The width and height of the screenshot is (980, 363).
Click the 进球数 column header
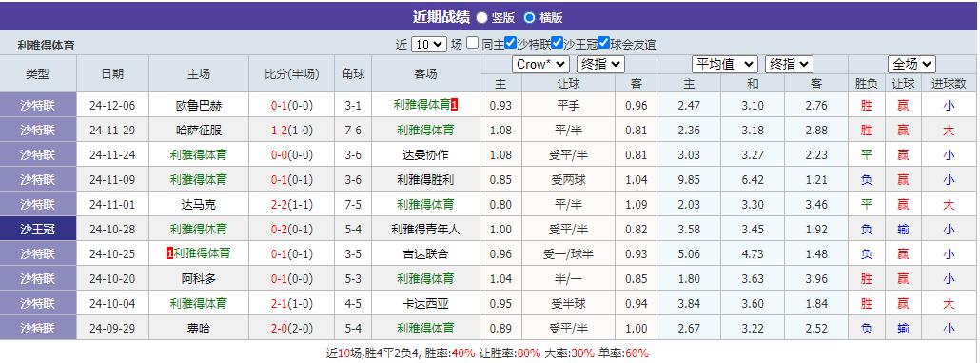949,83
